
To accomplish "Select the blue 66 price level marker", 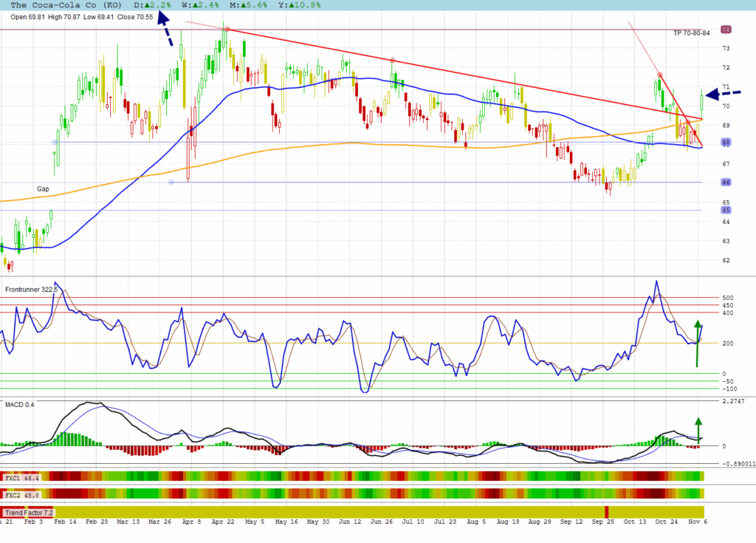I will click(726, 182).
